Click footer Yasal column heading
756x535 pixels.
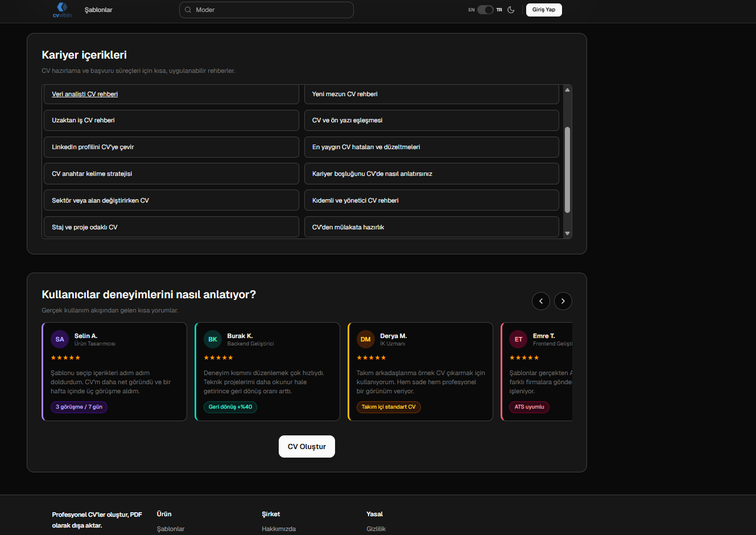point(374,514)
